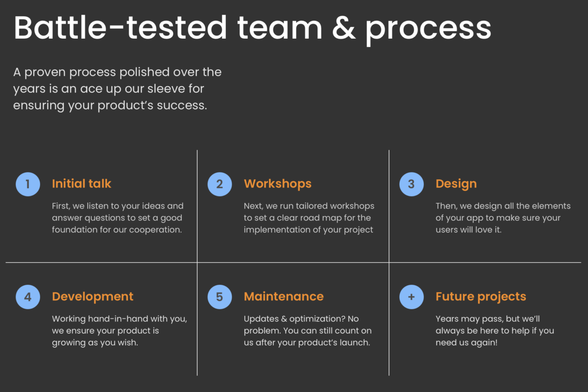The width and height of the screenshot is (588, 392).
Task: Click the Updates & optimization description text
Action: (308, 331)
